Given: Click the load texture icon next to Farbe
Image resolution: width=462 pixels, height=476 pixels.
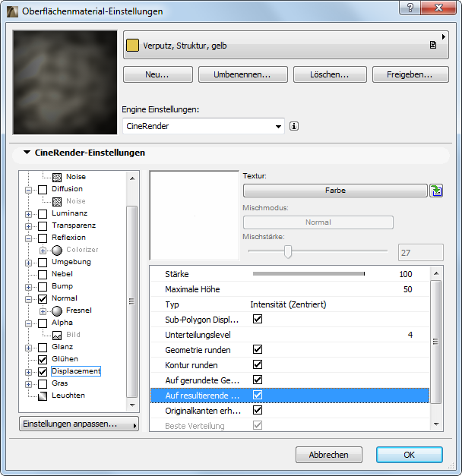Looking at the screenshot, I should [436, 191].
